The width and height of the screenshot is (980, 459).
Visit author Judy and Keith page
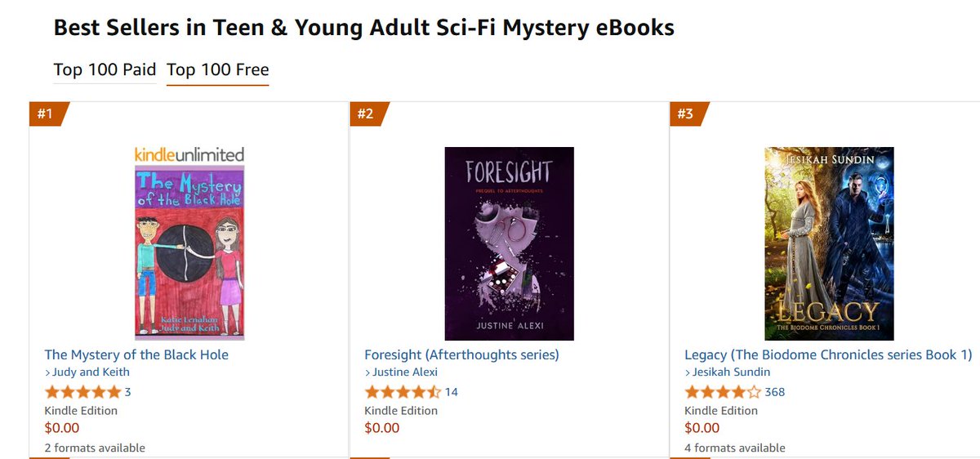(90, 372)
